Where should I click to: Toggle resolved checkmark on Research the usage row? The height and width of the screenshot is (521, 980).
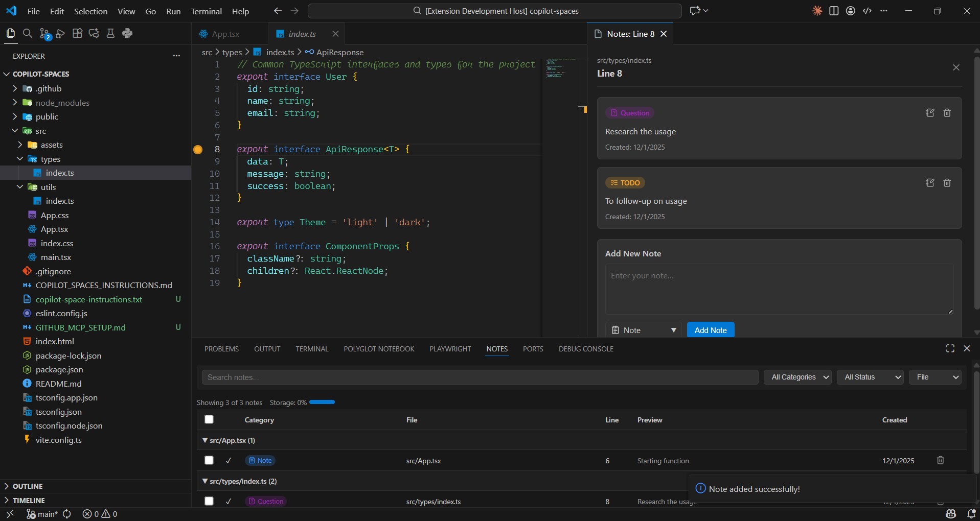coord(229,502)
